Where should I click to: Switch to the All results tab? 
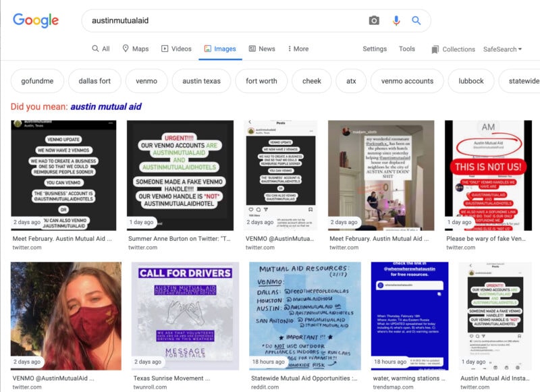tap(101, 49)
